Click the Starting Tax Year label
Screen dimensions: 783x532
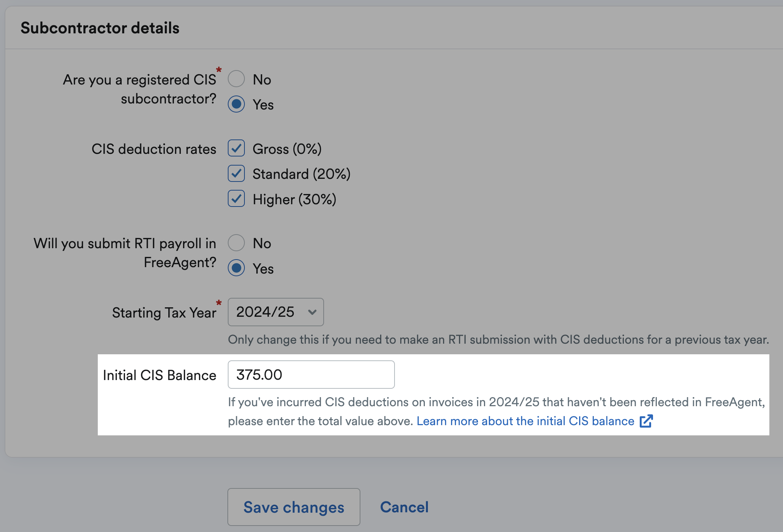pos(164,313)
